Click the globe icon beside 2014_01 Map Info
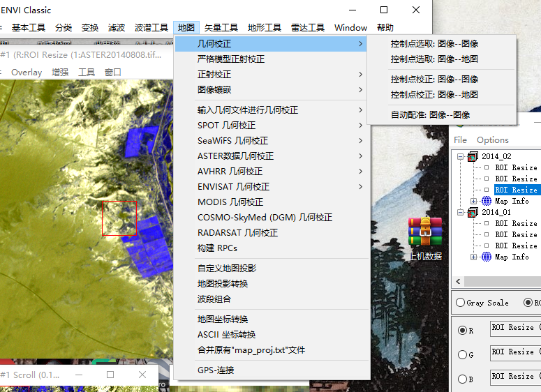Image resolution: width=541 pixels, height=392 pixels. point(487,257)
